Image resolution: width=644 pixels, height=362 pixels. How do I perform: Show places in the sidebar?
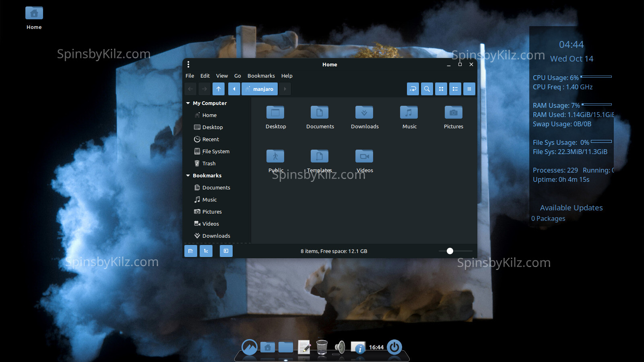point(191,251)
